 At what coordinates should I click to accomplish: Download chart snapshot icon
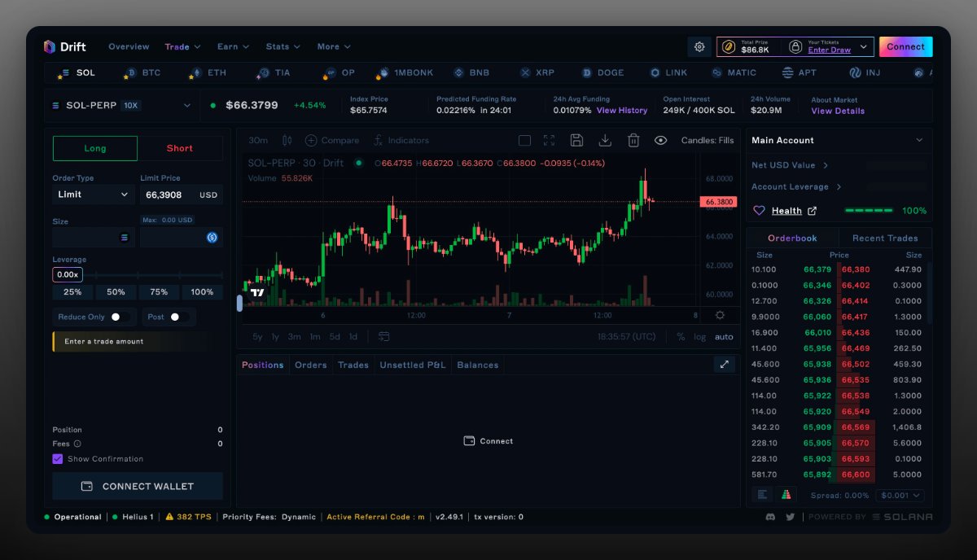tap(605, 140)
